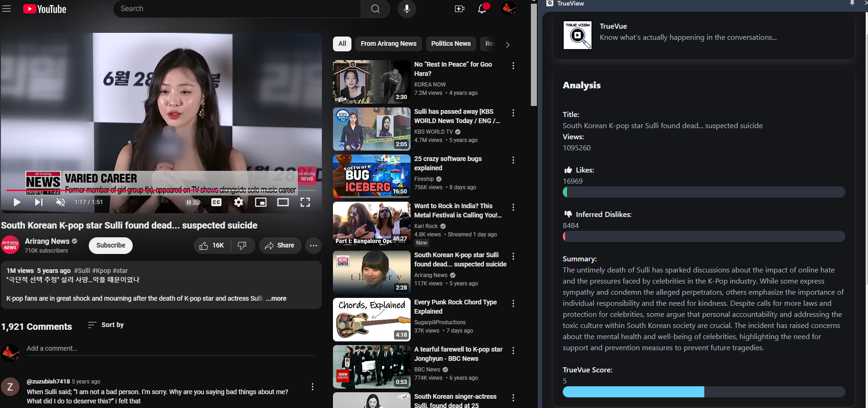Open the Fireship channel name
Screen dimensions: 868x408
coord(424,179)
